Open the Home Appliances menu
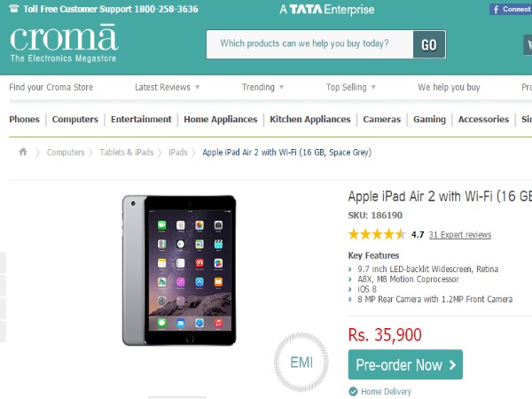Viewport: 532px width, 399px height. point(221,120)
